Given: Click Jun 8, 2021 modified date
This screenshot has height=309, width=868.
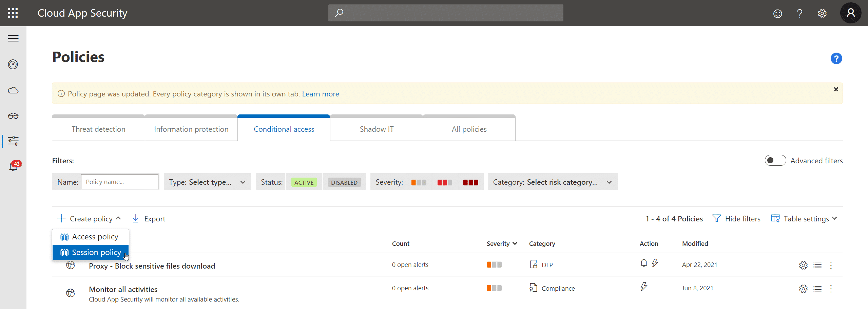Looking at the screenshot, I should (x=697, y=288).
